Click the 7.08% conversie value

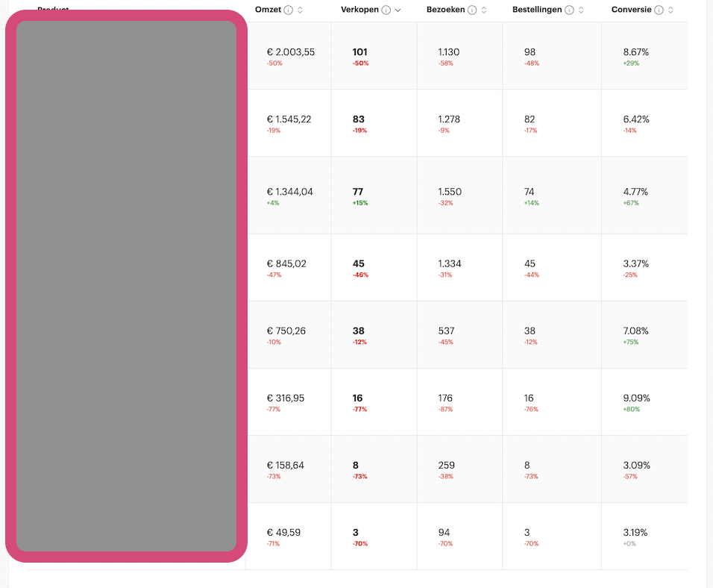click(x=635, y=331)
